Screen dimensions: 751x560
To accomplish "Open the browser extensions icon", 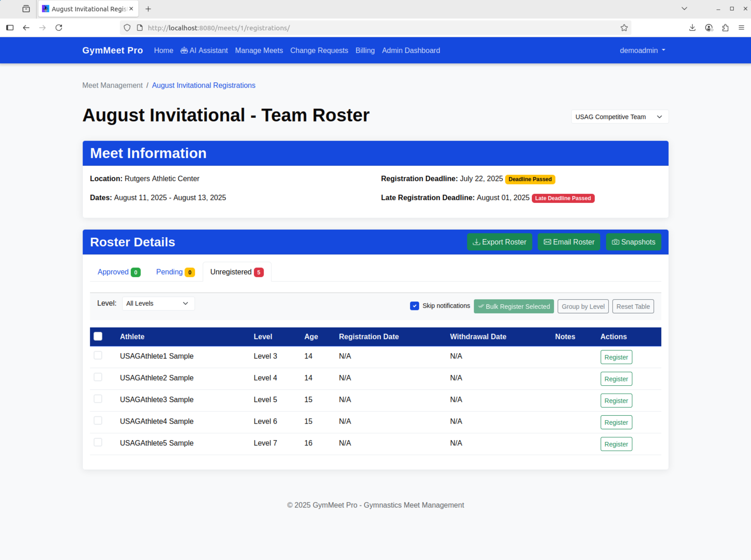I will (725, 28).
